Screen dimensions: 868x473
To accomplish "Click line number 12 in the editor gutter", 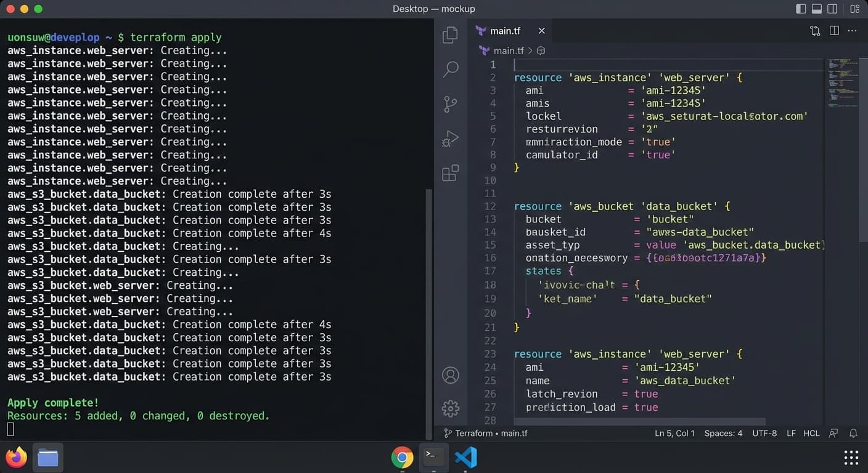I will coord(490,206).
